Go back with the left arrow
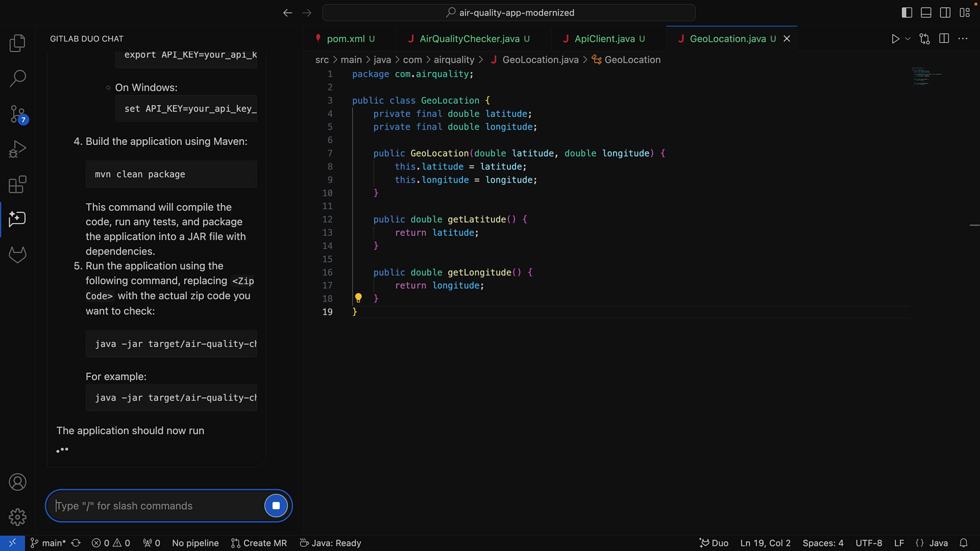This screenshot has width=980, height=551. [x=288, y=13]
